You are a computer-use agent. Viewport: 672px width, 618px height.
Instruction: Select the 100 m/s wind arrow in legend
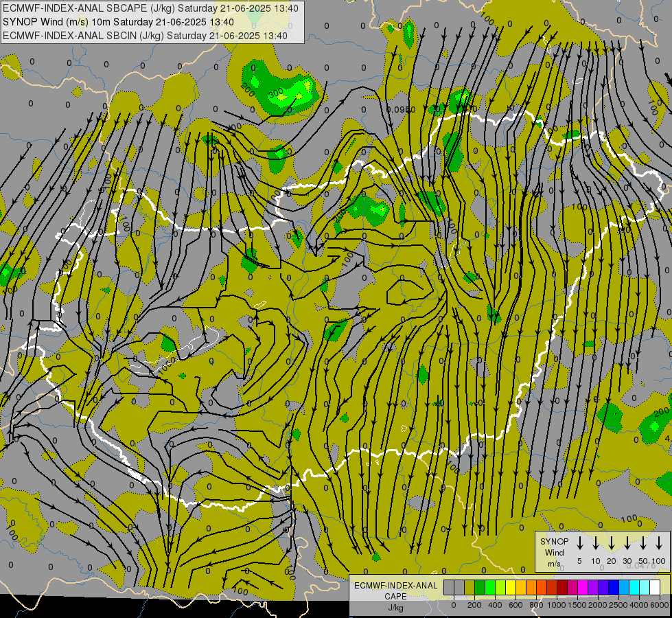[659, 543]
